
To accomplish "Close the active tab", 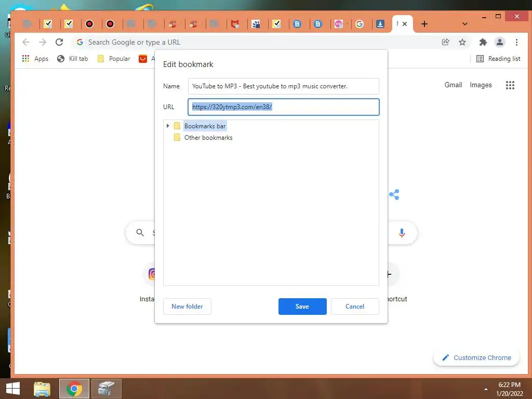I will pos(405,24).
